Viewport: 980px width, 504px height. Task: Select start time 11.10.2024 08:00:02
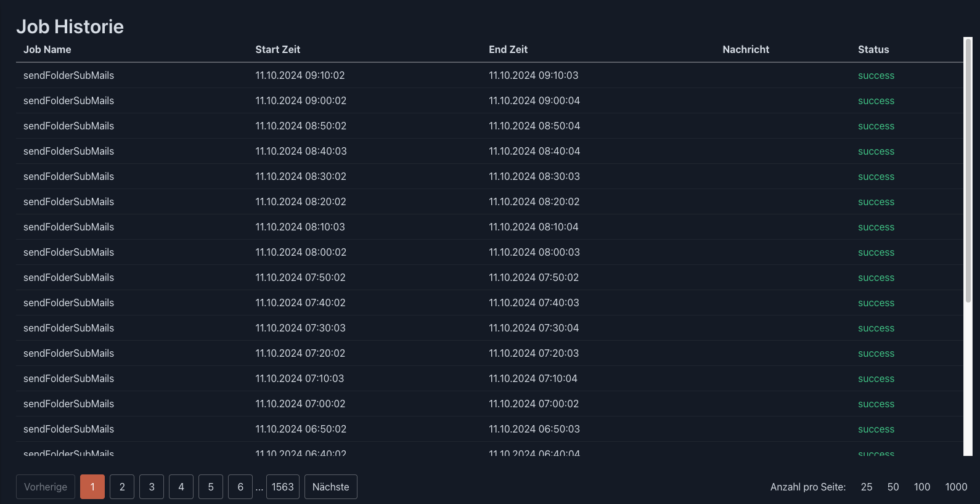point(301,252)
